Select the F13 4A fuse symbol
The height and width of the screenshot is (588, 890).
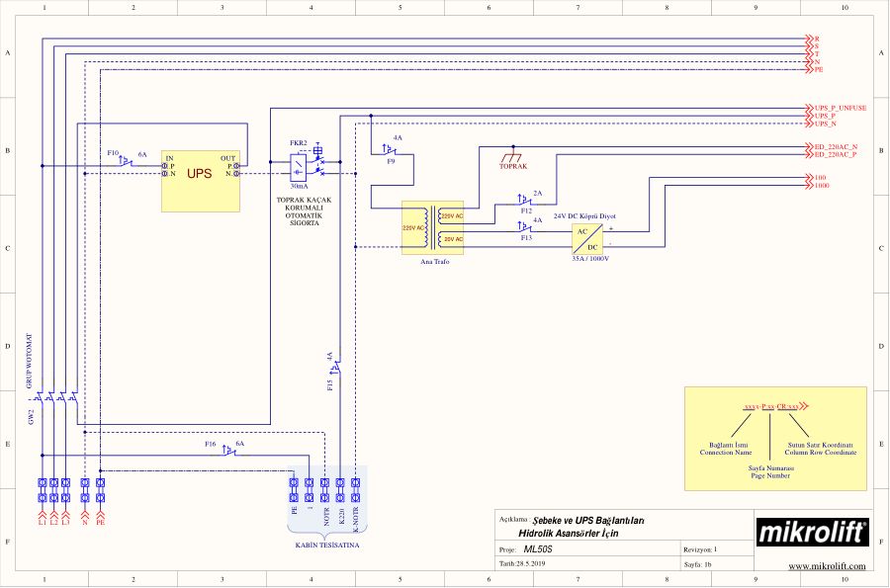pyautogui.click(x=525, y=227)
